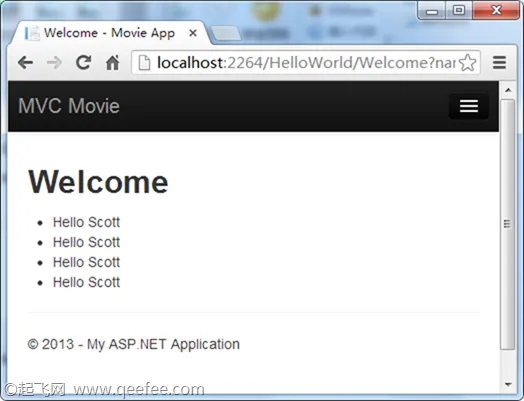Click the localhost URL address field
524x401 pixels.
[x=306, y=62]
